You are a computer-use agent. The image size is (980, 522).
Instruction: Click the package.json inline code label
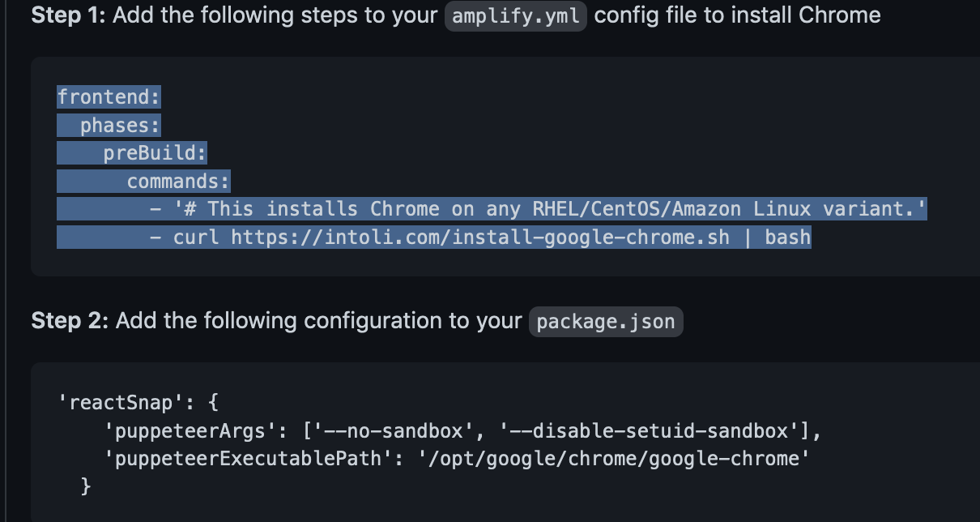click(606, 322)
